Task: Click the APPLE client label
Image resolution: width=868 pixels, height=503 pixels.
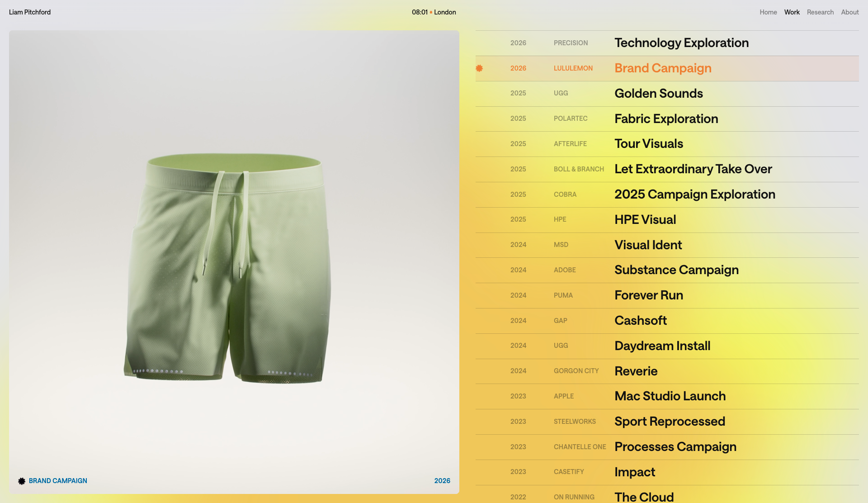Action: 563,396
